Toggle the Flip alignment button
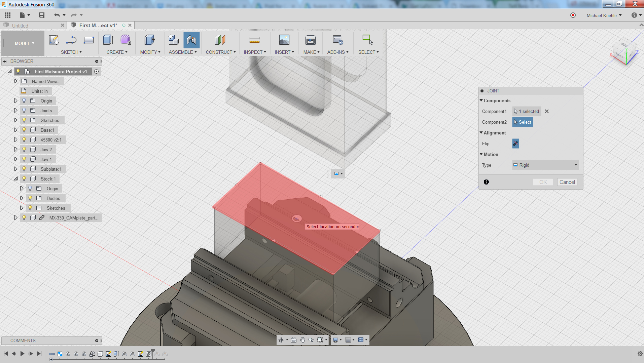Viewport: 644px width, 363px height. [x=515, y=144]
